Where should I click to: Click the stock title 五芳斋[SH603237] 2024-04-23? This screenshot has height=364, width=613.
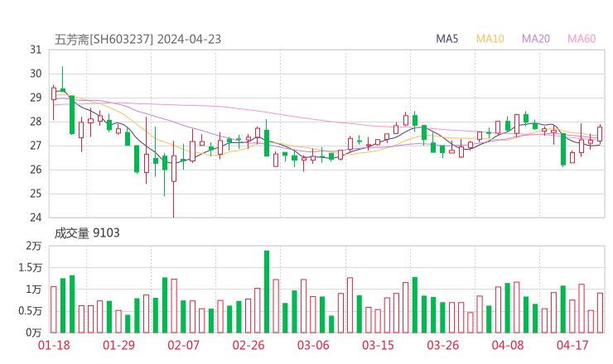138,40
